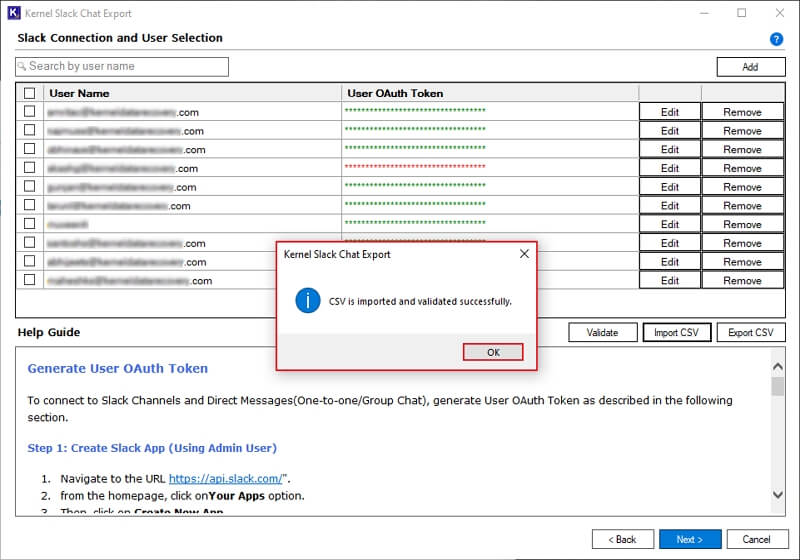Tick the checkbox of the second user row
Image resolution: width=800 pixels, height=560 pixels.
click(30, 130)
